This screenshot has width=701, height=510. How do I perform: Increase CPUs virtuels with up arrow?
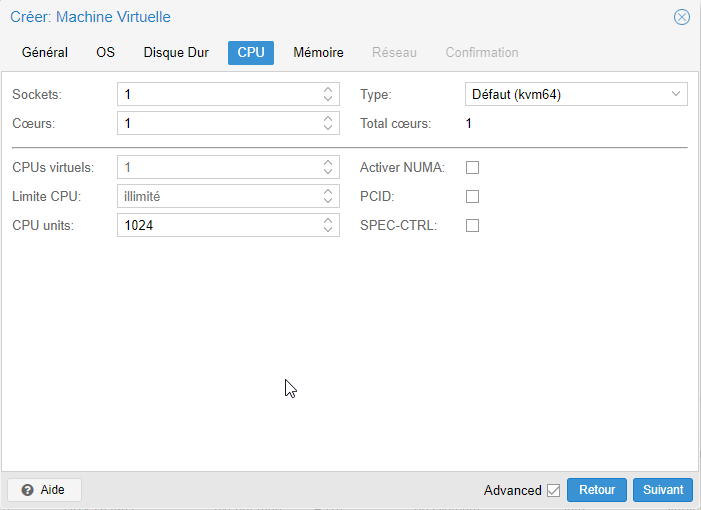328,162
